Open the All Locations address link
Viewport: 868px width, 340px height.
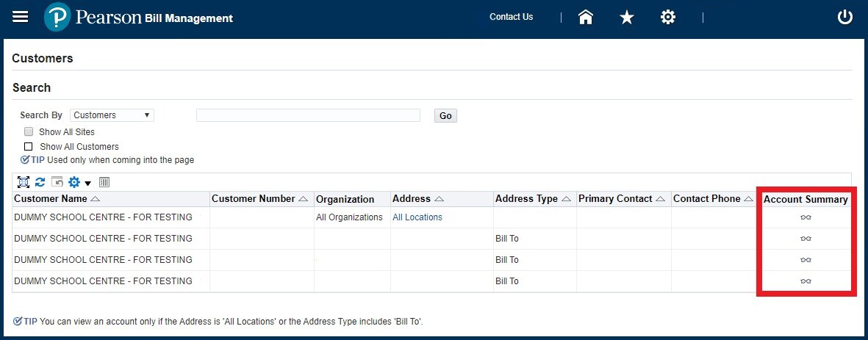[x=417, y=217]
